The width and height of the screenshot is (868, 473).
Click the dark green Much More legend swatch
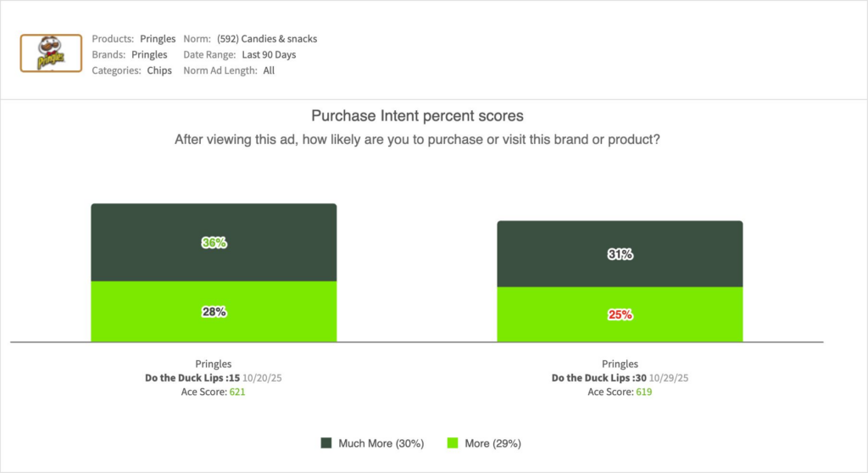click(325, 443)
